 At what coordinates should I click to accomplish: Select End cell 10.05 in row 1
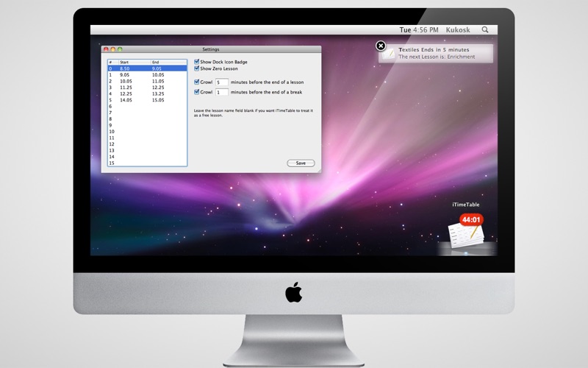coord(158,75)
